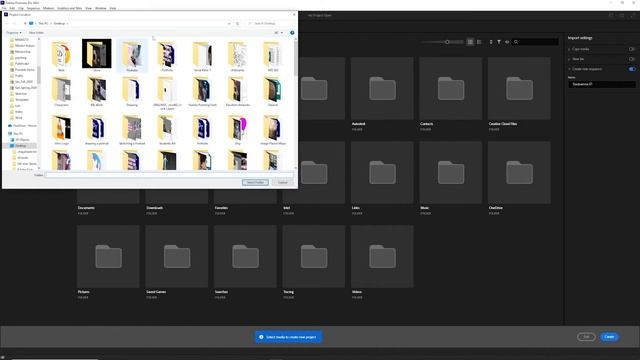Open the Music folder tile in Premiere
Image resolution: width=640 pixels, height=360 pixels.
[451, 173]
